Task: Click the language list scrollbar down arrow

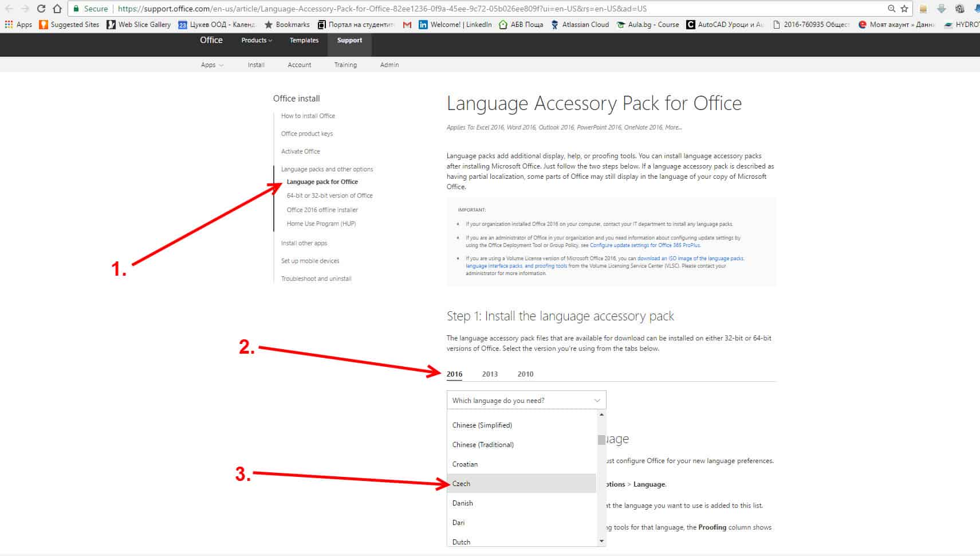Action: (x=601, y=541)
